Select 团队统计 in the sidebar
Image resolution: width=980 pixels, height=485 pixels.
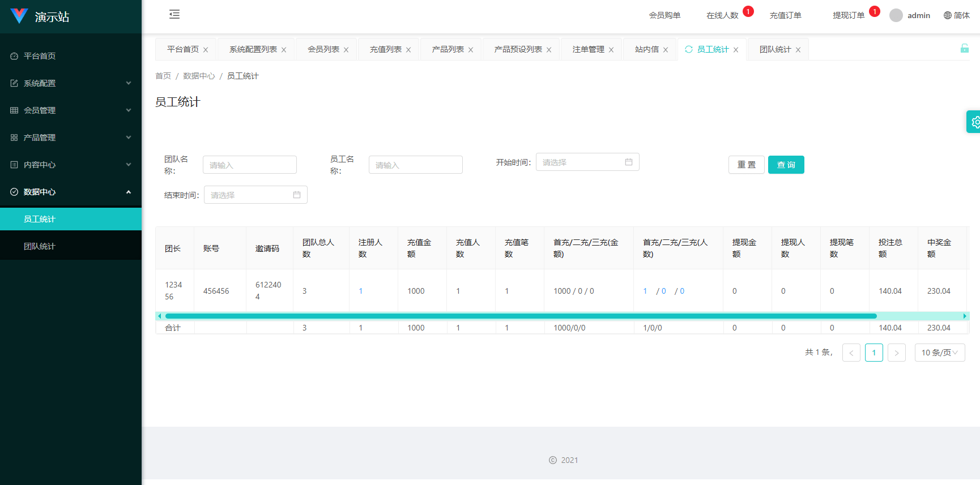click(x=40, y=246)
